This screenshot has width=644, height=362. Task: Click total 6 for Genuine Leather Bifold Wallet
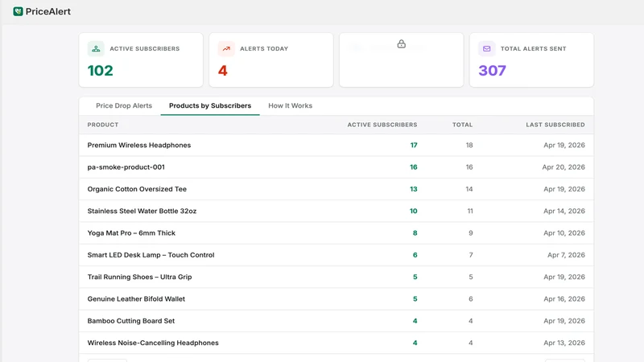pyautogui.click(x=471, y=298)
